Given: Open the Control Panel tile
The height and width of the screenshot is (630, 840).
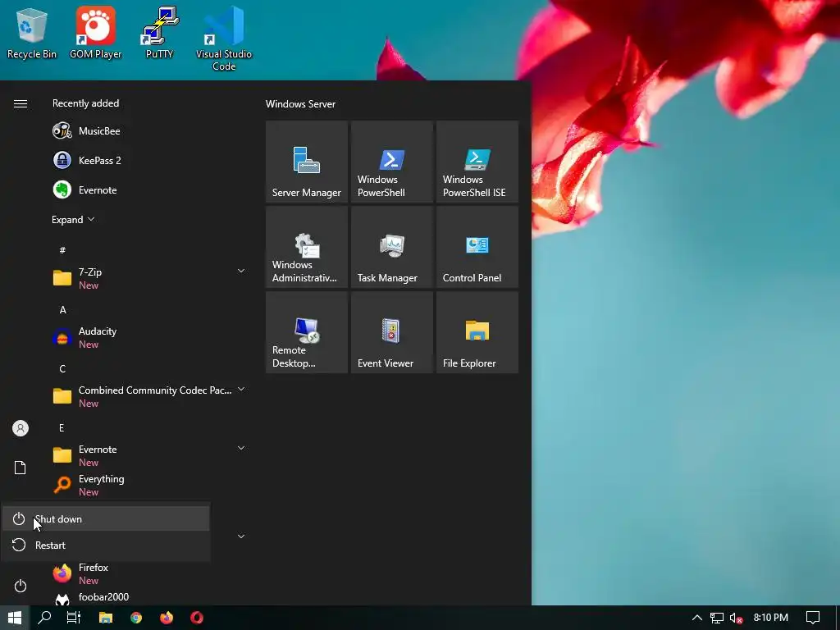Looking at the screenshot, I should click(477, 247).
